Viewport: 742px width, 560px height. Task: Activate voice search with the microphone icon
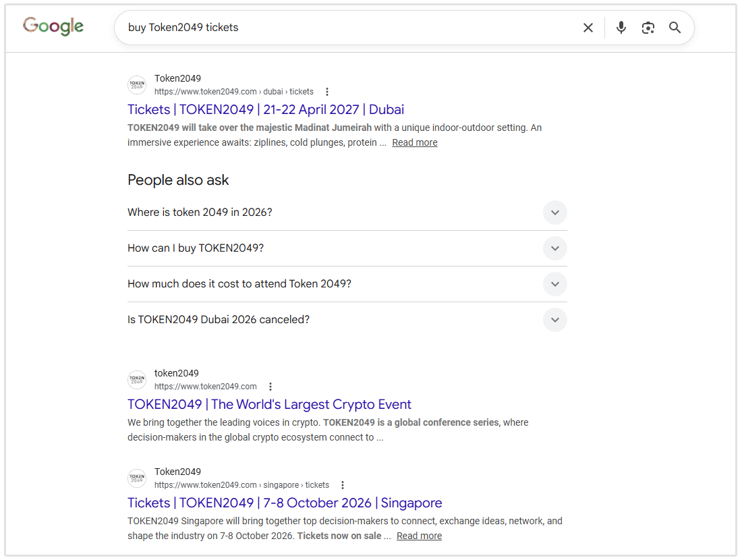coord(621,28)
